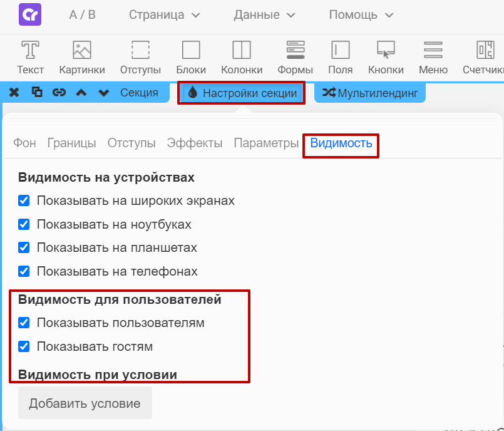Toggle Показывать пользователям checkbox
The height and width of the screenshot is (431, 504).
point(24,323)
